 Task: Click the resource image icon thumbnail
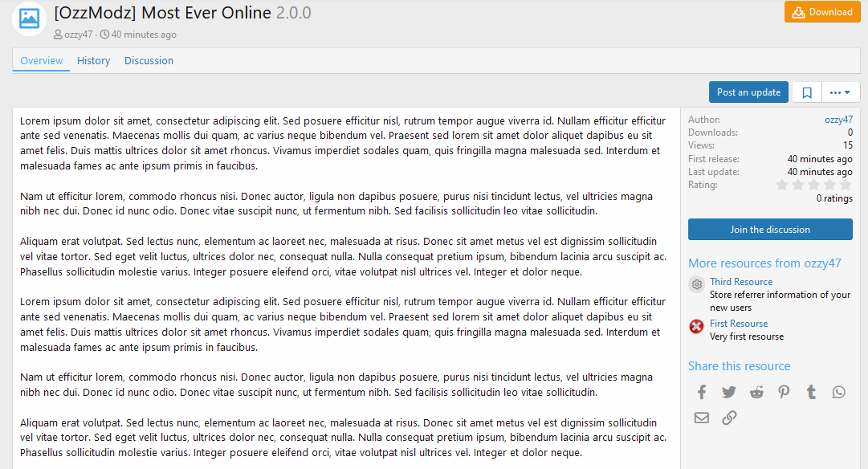30,18
